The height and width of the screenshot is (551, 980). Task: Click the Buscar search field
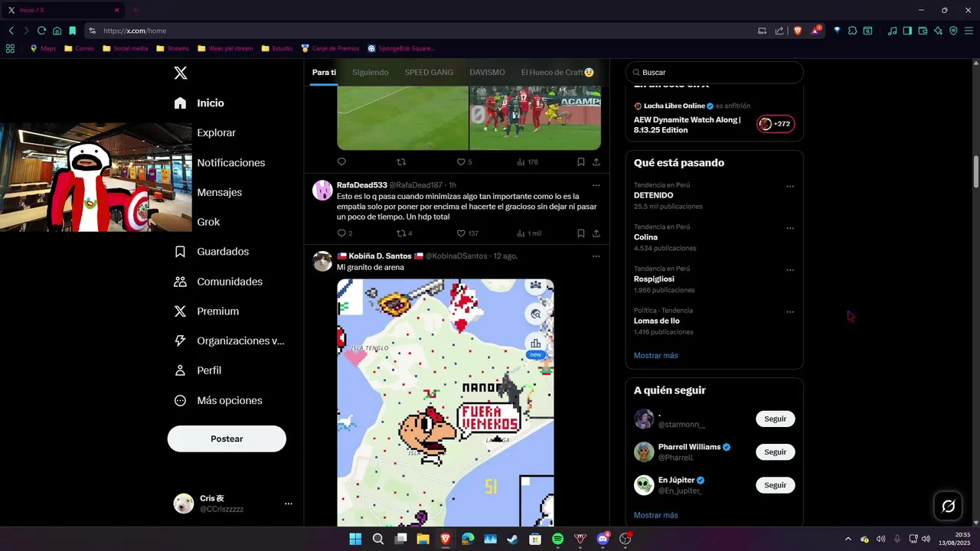point(714,72)
